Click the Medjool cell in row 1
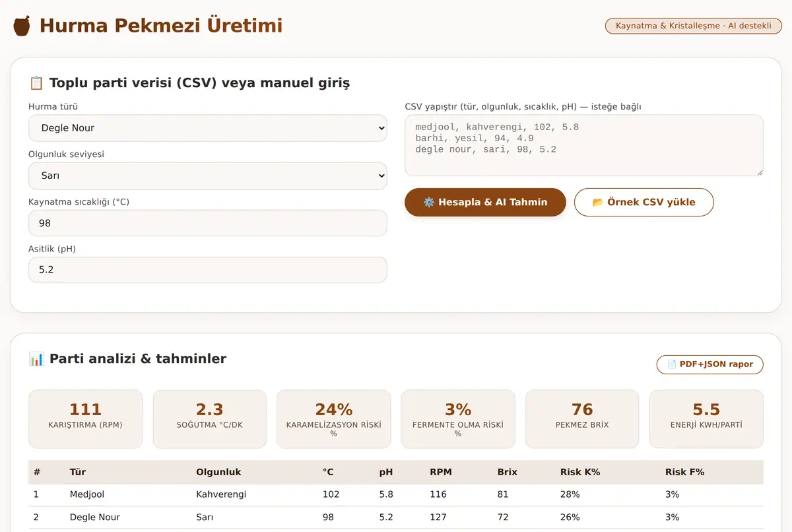Image resolution: width=792 pixels, height=532 pixels. coord(87,494)
